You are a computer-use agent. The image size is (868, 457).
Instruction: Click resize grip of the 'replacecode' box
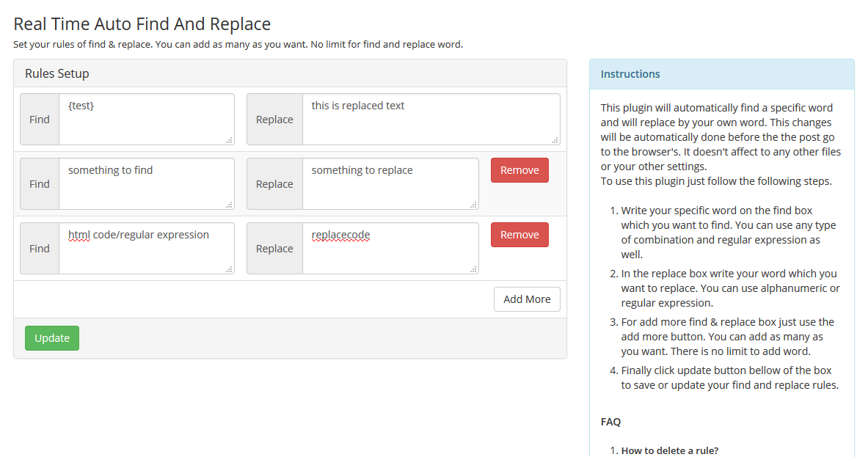(473, 268)
